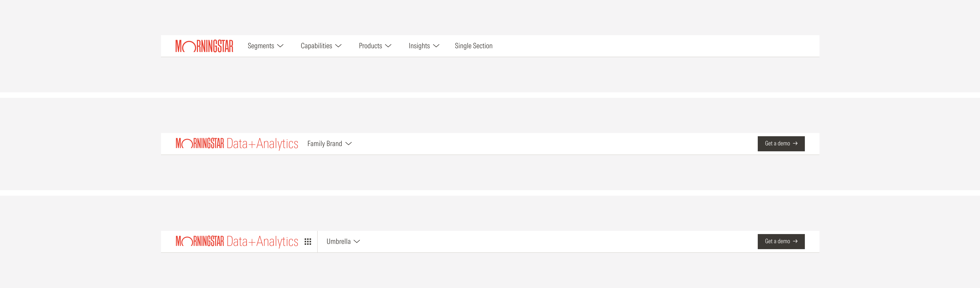Image resolution: width=980 pixels, height=288 pixels.
Task: Click the grid dots icon beside Data+Analytics
Action: point(308,241)
